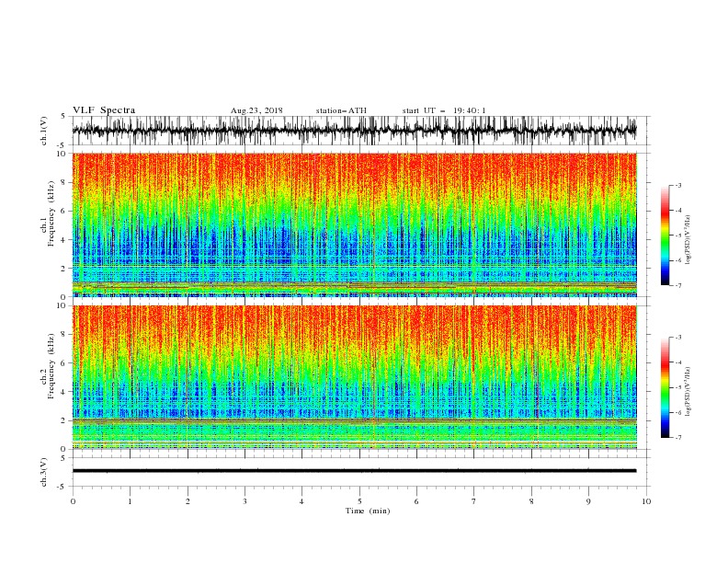Click the 'start UT = 19:40:1' text

coord(444,110)
